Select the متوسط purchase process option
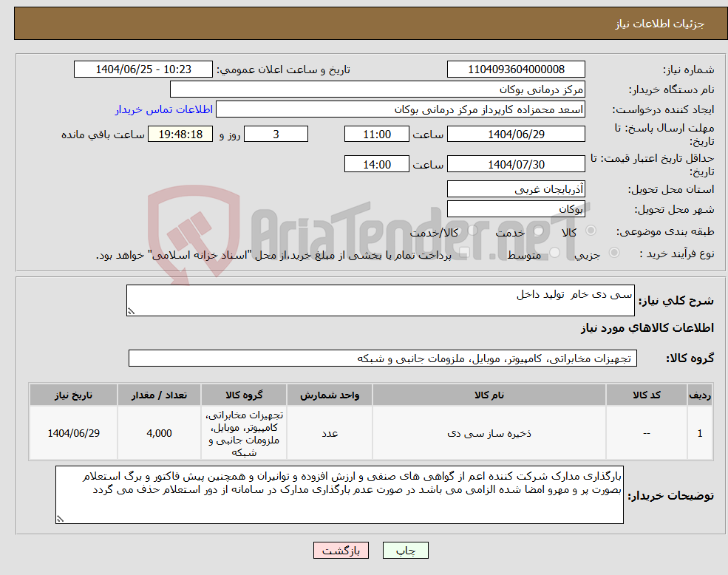728x575 pixels. tap(555, 253)
